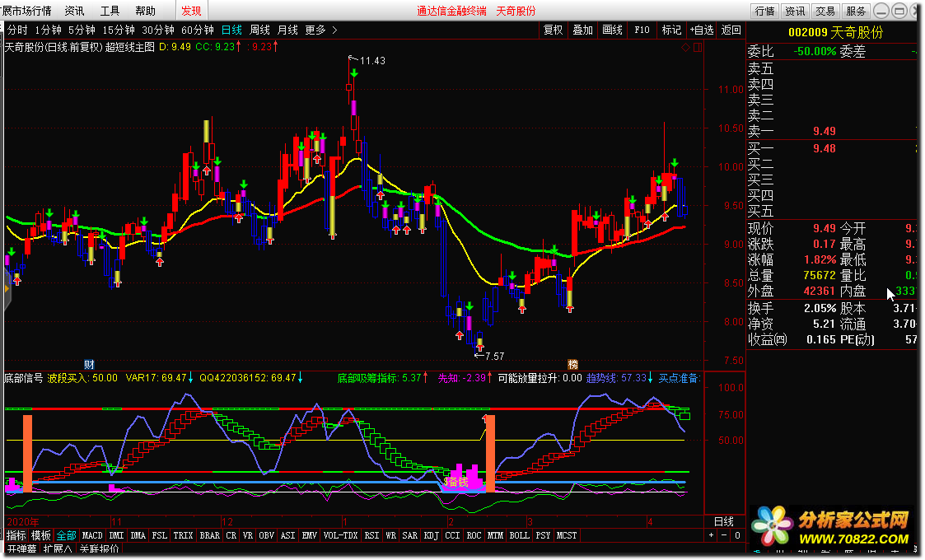Toggle the side panel layout icon
The height and width of the screenshot is (560, 925).
tap(698, 47)
